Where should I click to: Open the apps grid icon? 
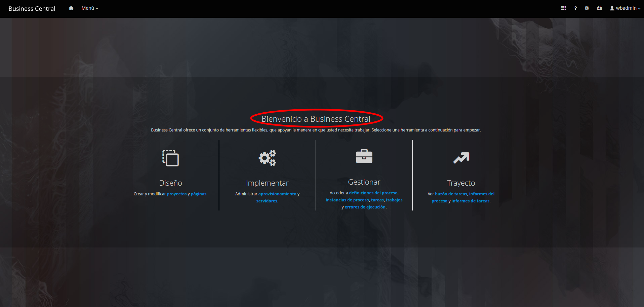coord(564,8)
